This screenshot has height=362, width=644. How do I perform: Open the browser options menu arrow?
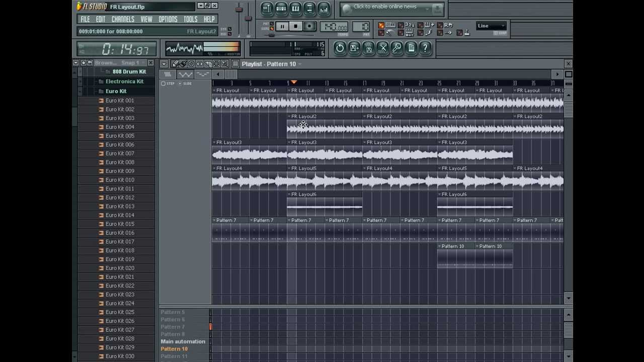(76, 63)
